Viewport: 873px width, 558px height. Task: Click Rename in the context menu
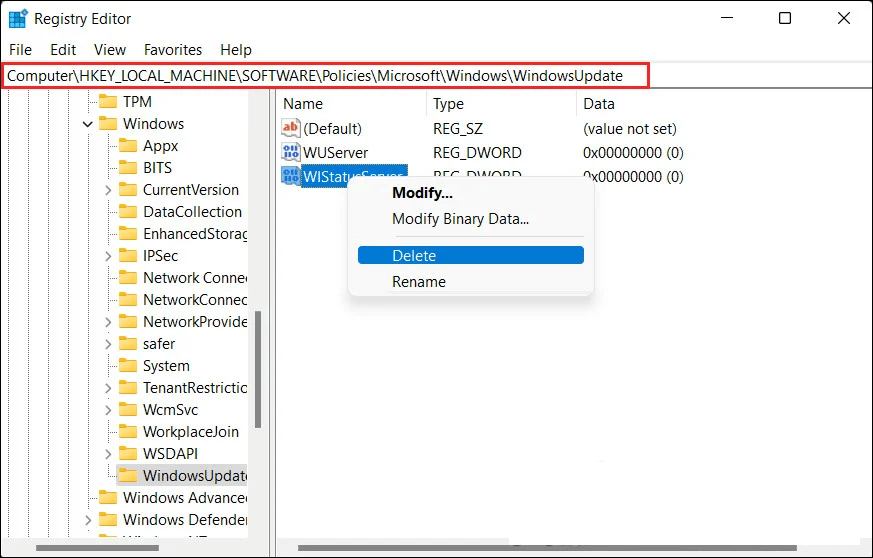click(419, 282)
